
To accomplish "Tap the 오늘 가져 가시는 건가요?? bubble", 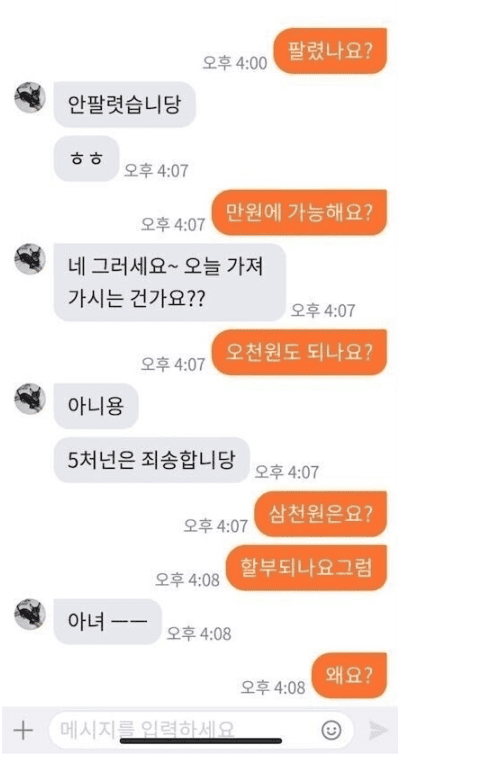I will pos(169,282).
